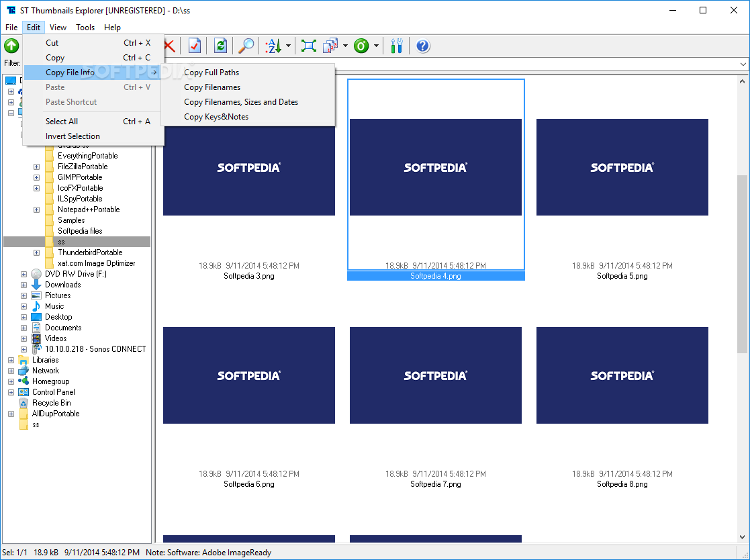Select the Softpedia 8.png thumbnail

[622, 375]
